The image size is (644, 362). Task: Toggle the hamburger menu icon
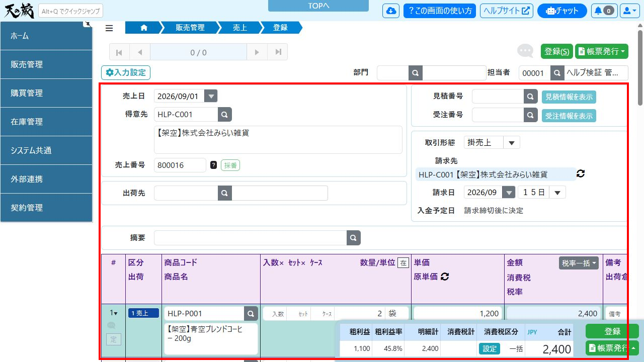coord(109,28)
